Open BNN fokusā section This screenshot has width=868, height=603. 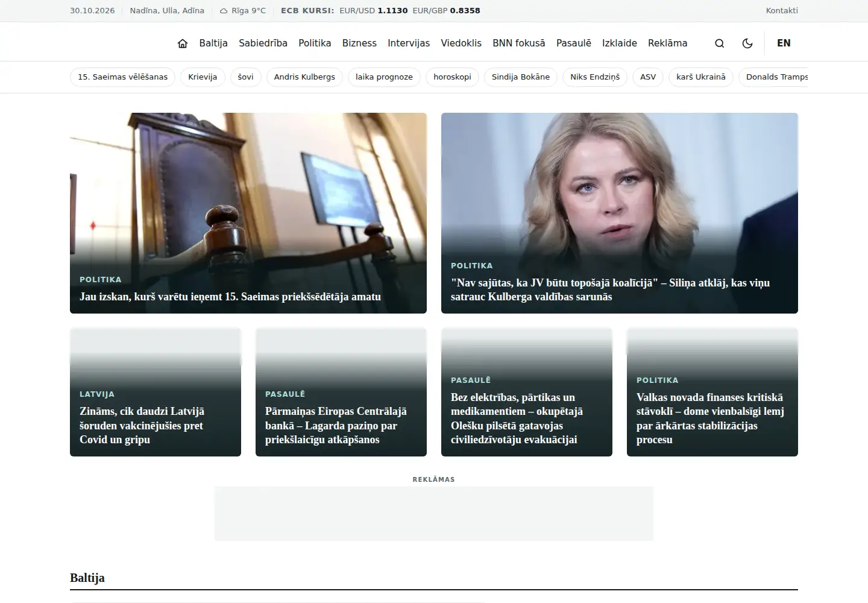point(518,43)
